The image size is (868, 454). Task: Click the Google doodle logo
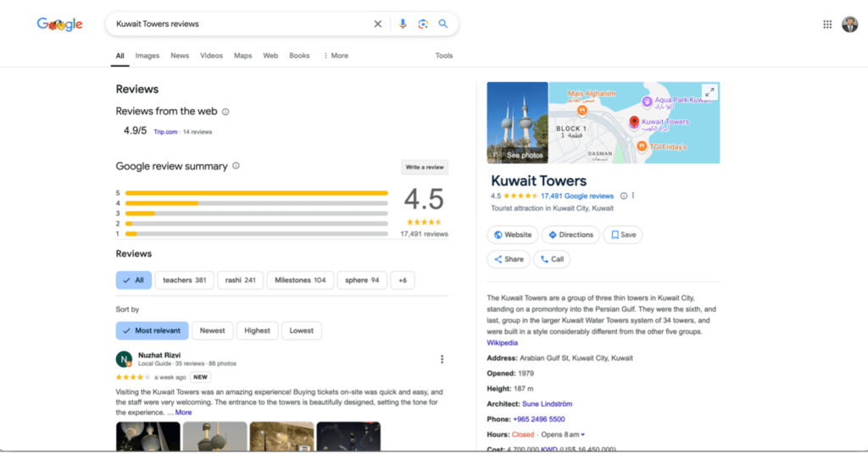[60, 25]
